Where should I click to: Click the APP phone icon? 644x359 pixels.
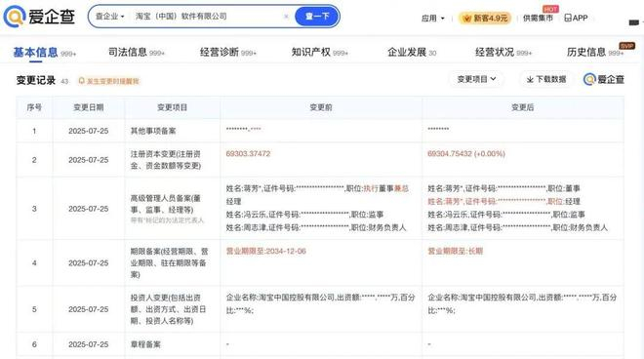[x=568, y=19]
